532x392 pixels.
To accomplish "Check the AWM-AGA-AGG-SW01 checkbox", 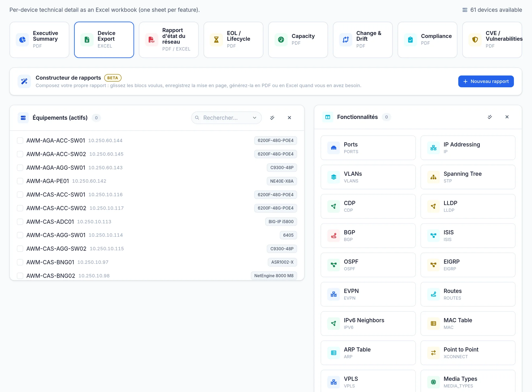I will [20, 168].
